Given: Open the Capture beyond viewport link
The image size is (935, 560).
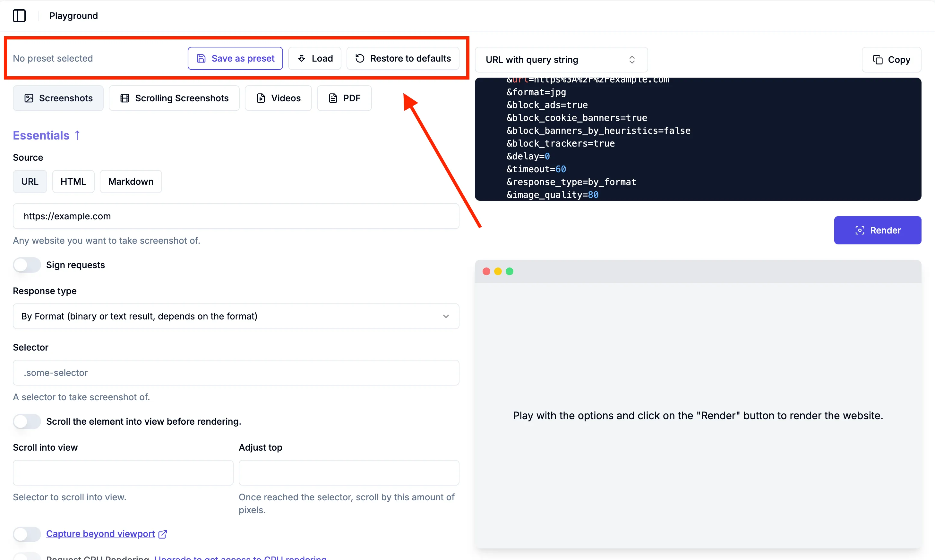Looking at the screenshot, I should (x=100, y=534).
